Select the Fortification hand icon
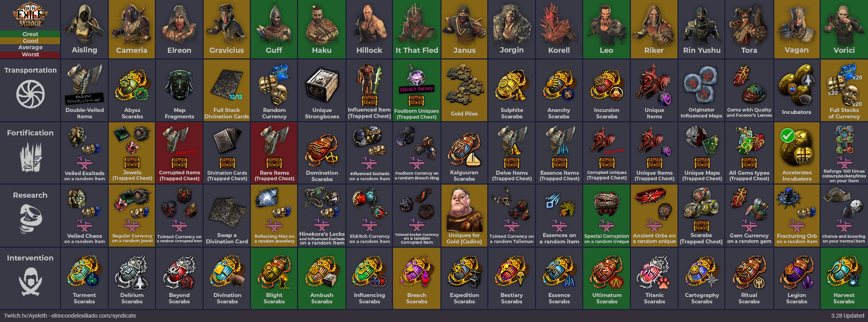This screenshot has height=322, width=868. coord(31,157)
